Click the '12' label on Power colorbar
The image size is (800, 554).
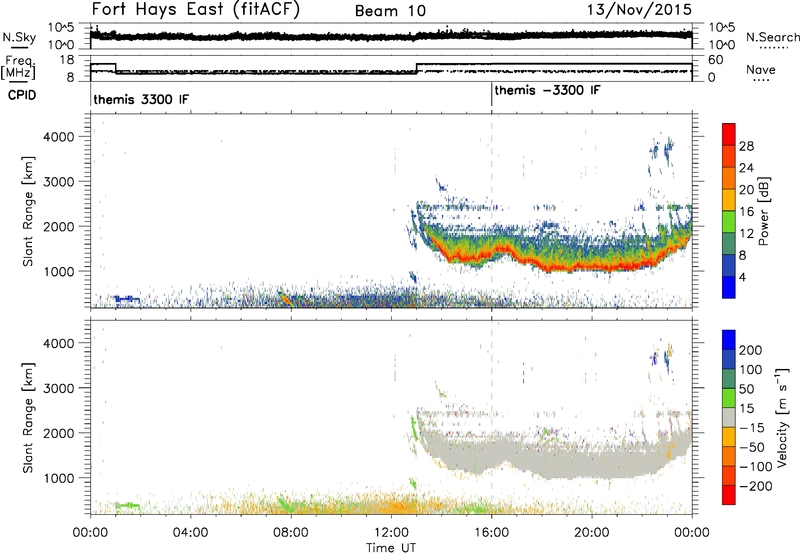point(746,234)
